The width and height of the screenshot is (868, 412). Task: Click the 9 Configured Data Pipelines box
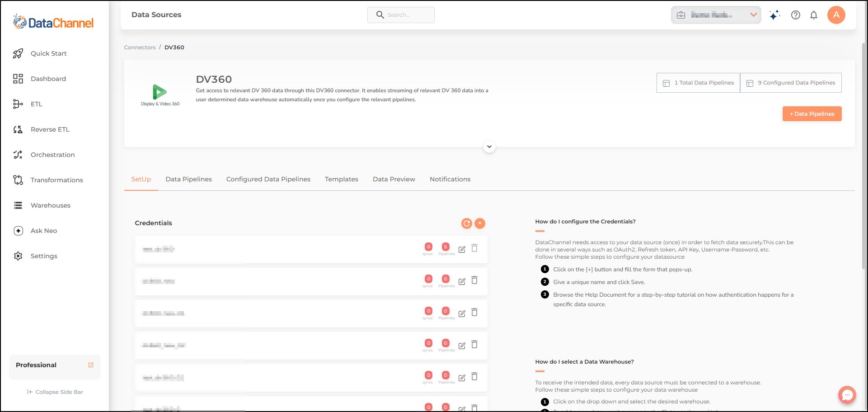pyautogui.click(x=791, y=83)
